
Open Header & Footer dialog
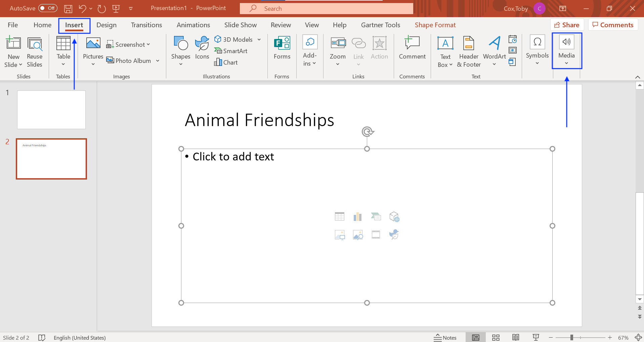click(469, 52)
